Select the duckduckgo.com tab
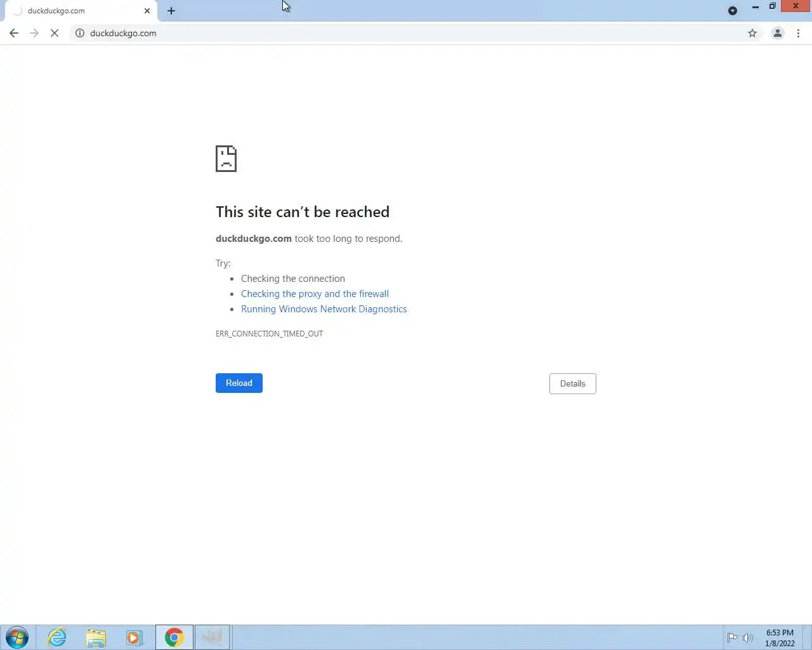812x650 pixels. (81, 11)
